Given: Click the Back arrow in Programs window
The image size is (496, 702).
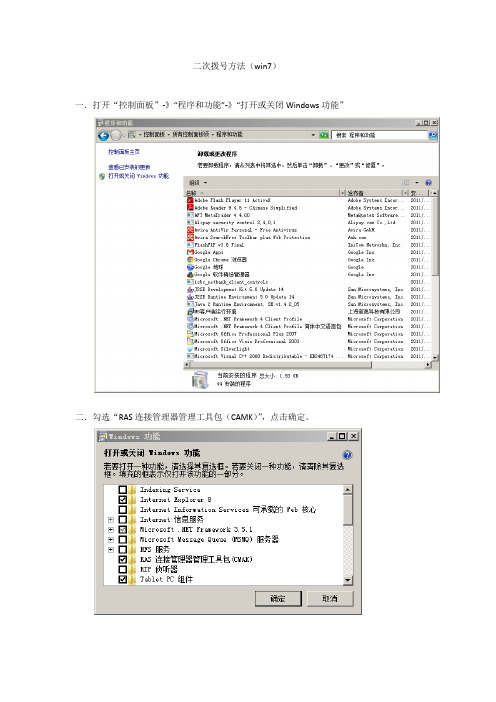Looking at the screenshot, I should click(x=103, y=135).
